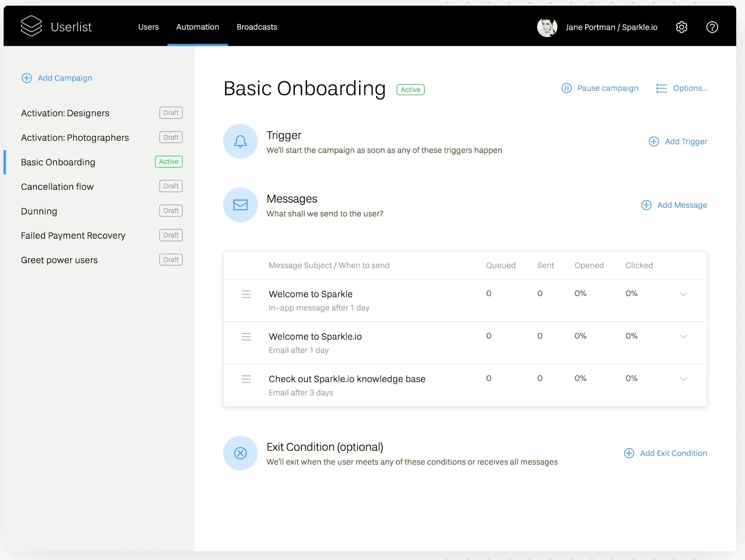Switch to the Broadcasts tab
745x560 pixels.
click(257, 27)
